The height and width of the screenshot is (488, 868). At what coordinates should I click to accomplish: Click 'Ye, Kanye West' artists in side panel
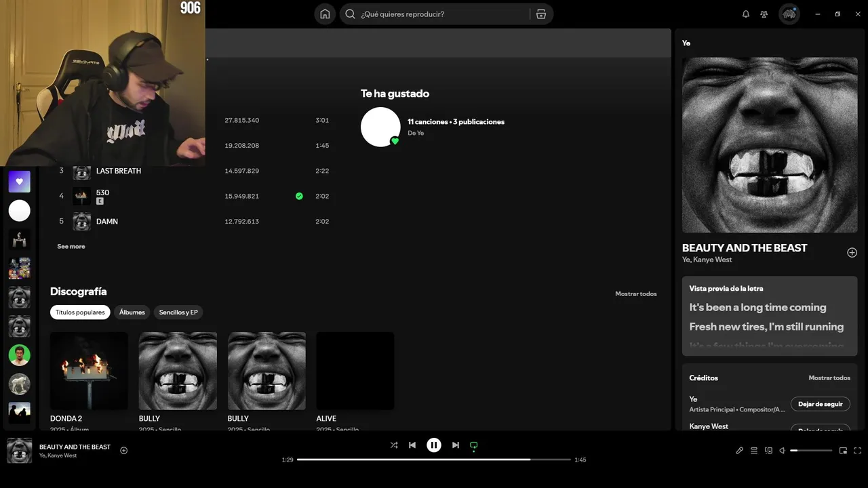[707, 260]
